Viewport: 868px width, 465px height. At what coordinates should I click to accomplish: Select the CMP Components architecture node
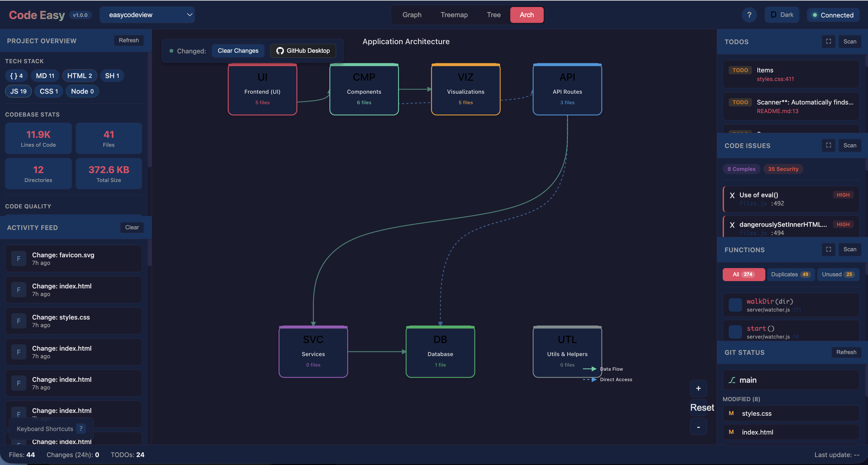tap(364, 89)
